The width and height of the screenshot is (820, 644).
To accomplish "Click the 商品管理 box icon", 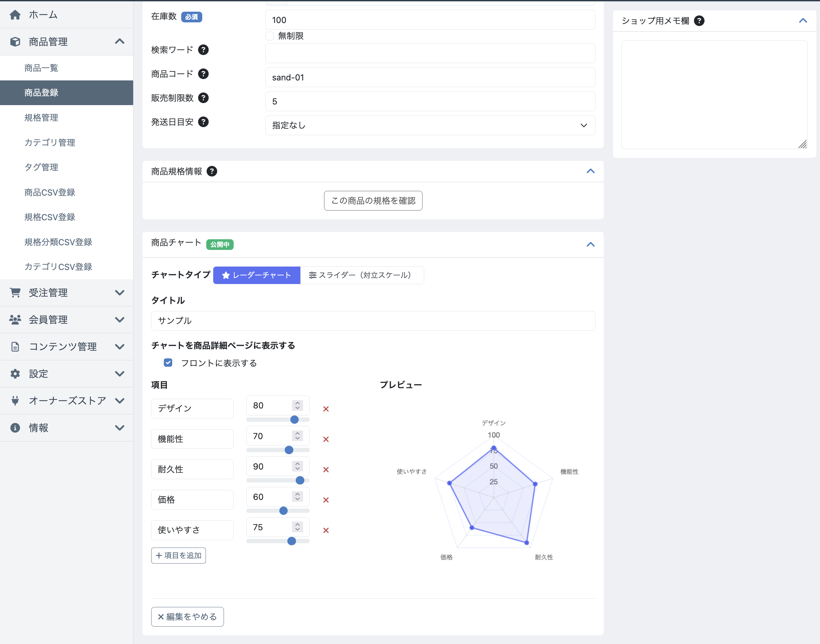I will [15, 41].
